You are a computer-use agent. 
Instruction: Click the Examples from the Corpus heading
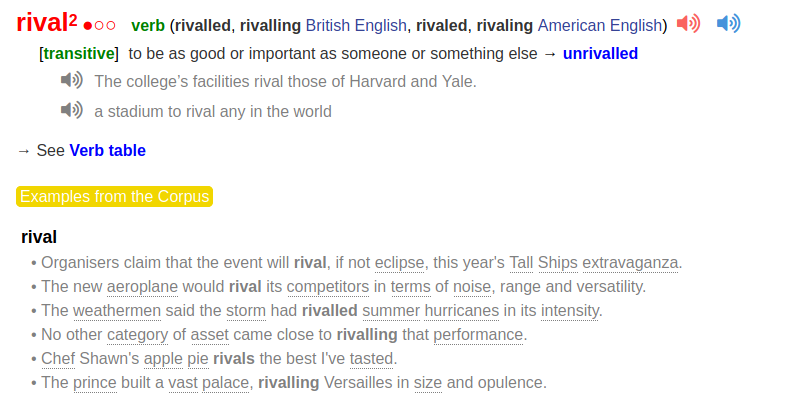(115, 197)
